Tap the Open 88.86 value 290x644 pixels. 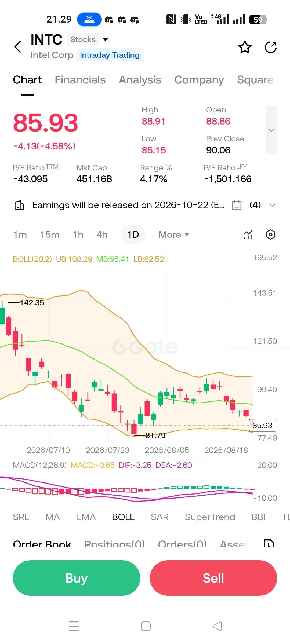pyautogui.click(x=218, y=121)
